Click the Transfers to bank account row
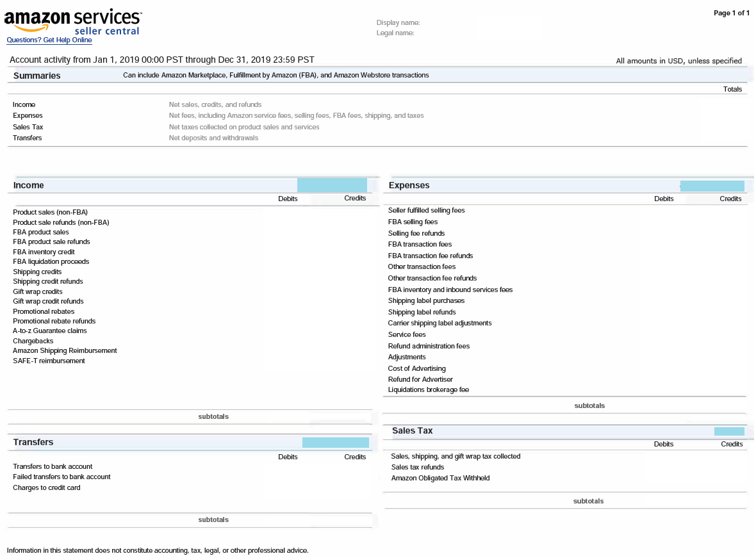This screenshot has width=756, height=556. pos(53,467)
